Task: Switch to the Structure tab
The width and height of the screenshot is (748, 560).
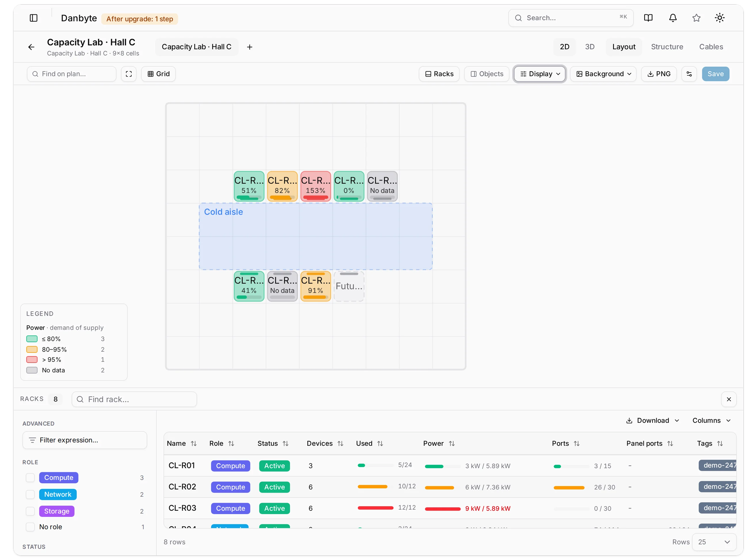Action: [x=667, y=47]
